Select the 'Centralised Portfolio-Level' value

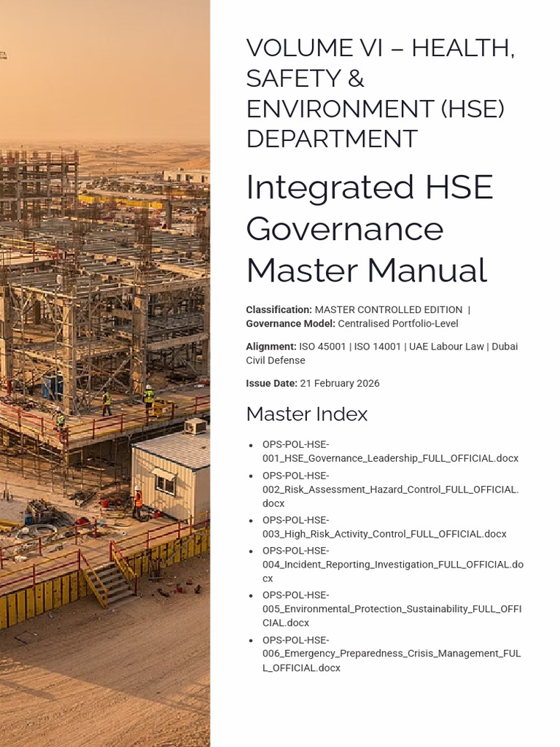coord(398,323)
